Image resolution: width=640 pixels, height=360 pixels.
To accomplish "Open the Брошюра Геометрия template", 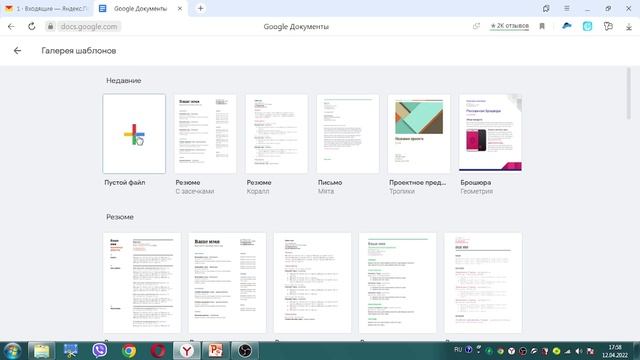I will click(x=490, y=134).
